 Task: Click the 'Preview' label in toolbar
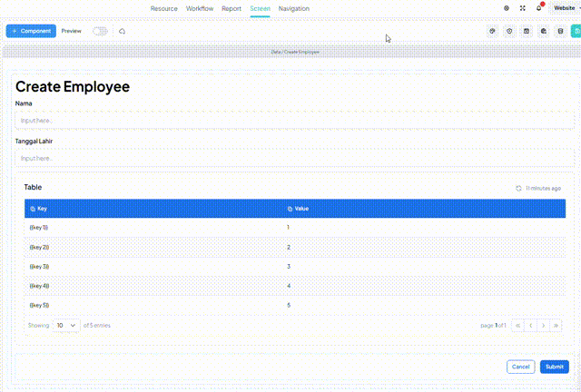[x=71, y=31]
